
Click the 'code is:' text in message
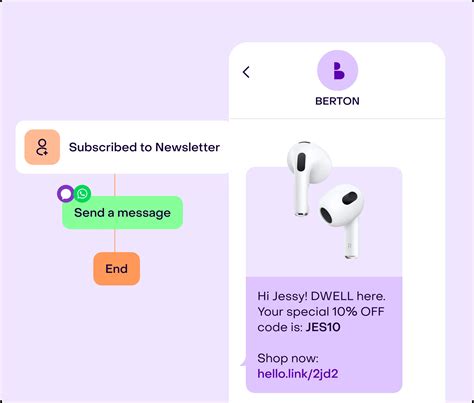tap(280, 327)
